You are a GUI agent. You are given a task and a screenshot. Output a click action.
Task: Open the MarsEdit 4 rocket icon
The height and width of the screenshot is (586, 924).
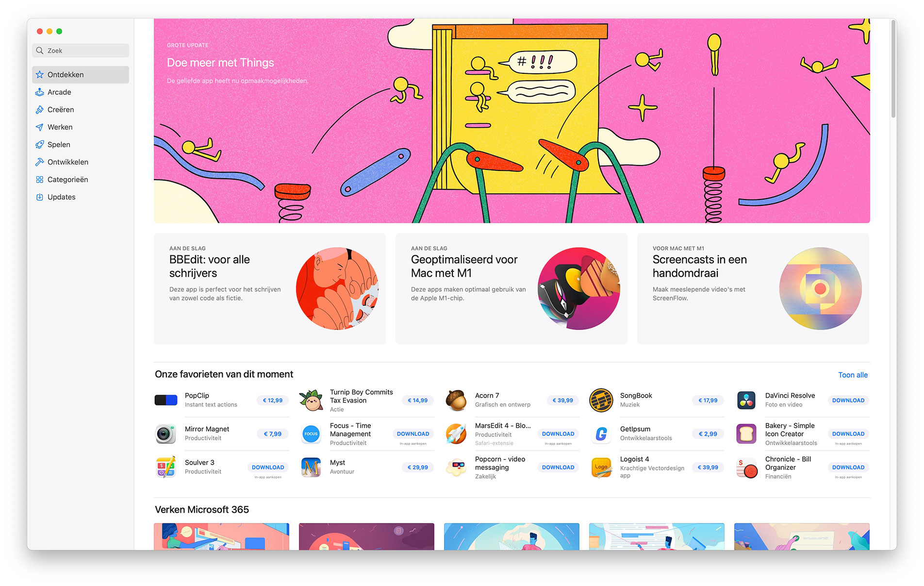[456, 434]
